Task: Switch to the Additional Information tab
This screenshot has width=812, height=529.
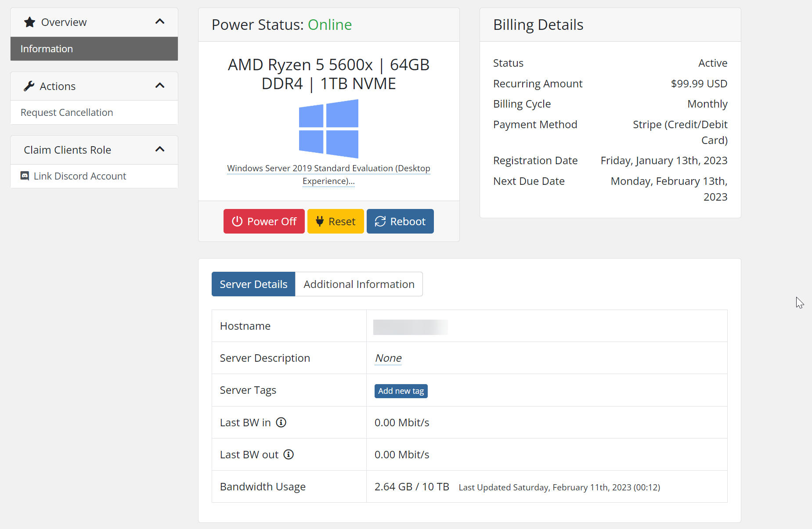Action: coord(359,284)
